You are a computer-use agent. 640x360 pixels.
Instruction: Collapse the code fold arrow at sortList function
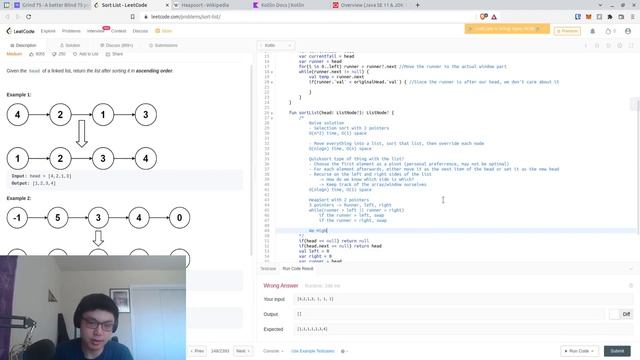click(272, 113)
